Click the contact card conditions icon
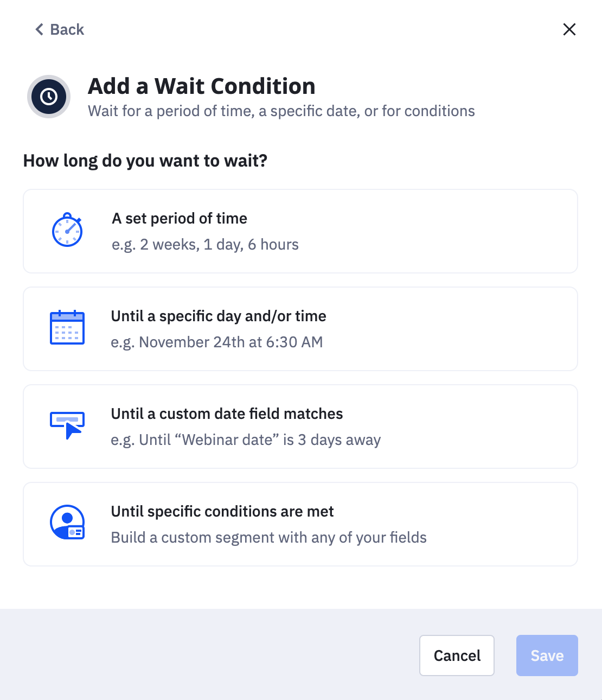602x700 pixels. (67, 523)
